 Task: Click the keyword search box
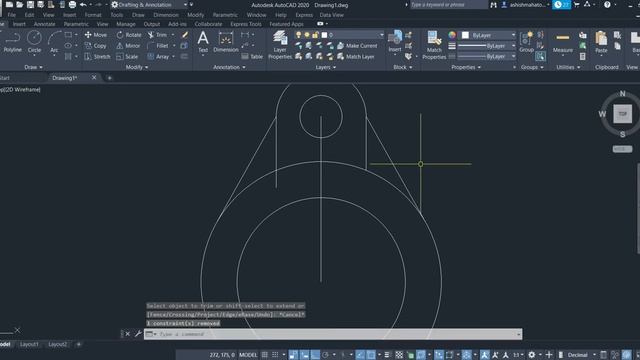click(x=448, y=5)
